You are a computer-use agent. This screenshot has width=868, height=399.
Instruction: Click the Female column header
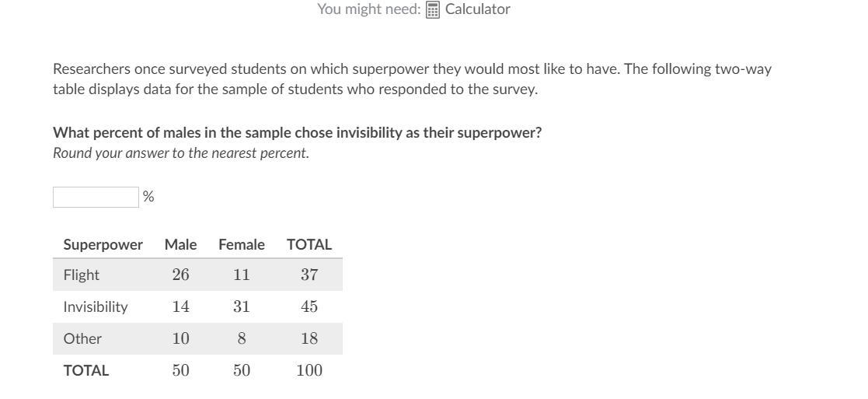point(241,244)
